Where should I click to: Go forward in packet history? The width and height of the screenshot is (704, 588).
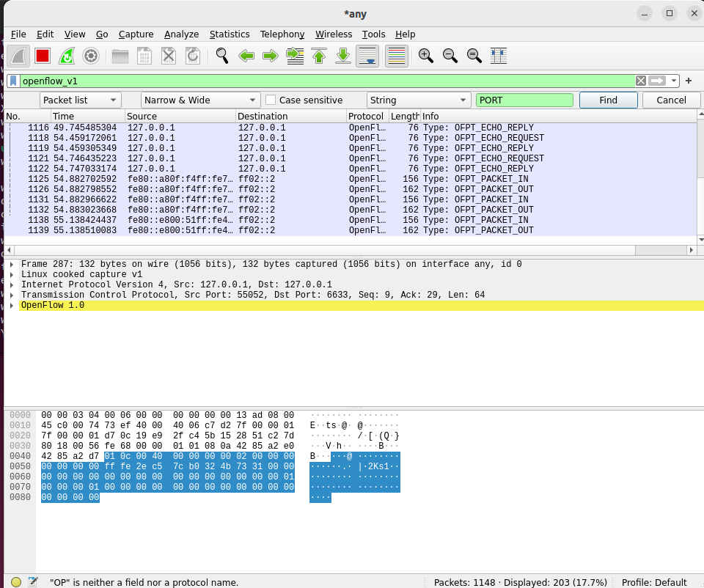(271, 56)
